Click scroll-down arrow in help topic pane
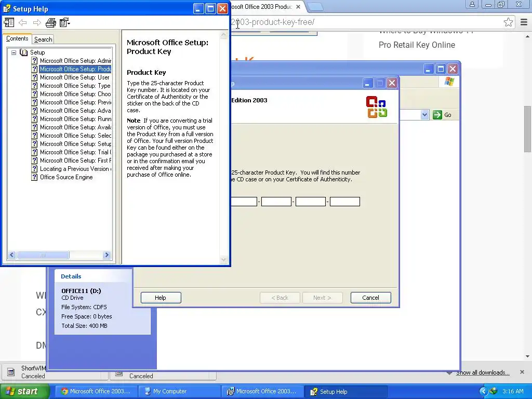The image size is (532, 399). [223, 260]
